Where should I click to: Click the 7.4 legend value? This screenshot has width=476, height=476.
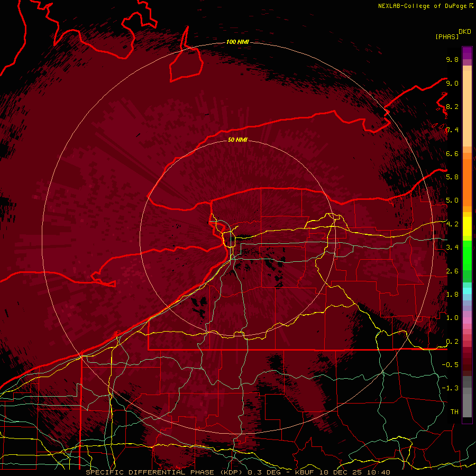(452, 130)
